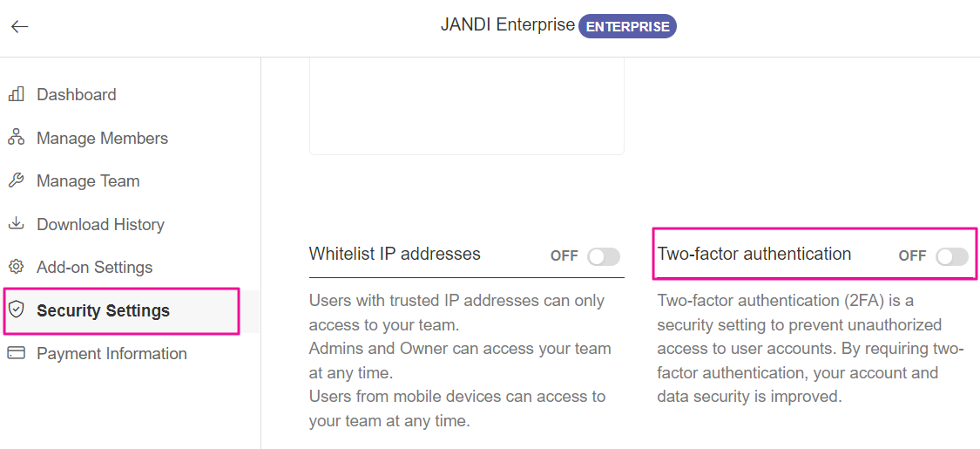Click the Download History arrow icon

16,223
